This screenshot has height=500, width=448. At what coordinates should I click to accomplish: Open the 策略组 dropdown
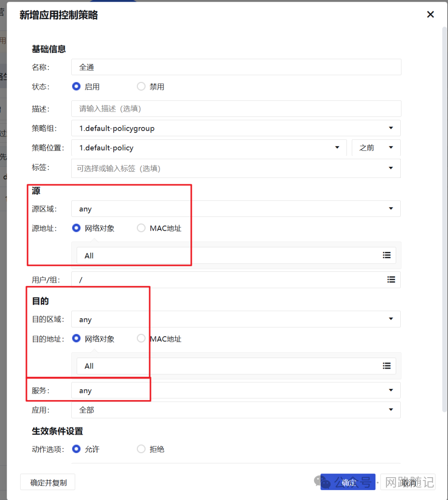click(390, 128)
